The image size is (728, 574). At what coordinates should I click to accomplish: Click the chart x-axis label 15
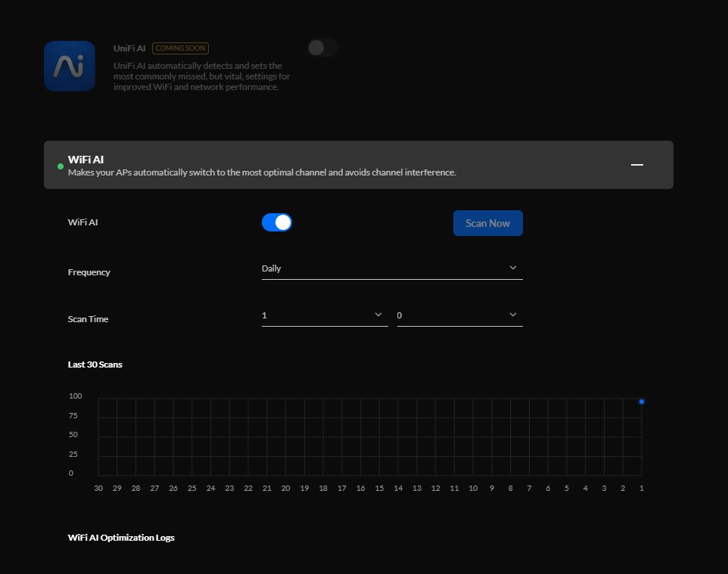pyautogui.click(x=379, y=488)
